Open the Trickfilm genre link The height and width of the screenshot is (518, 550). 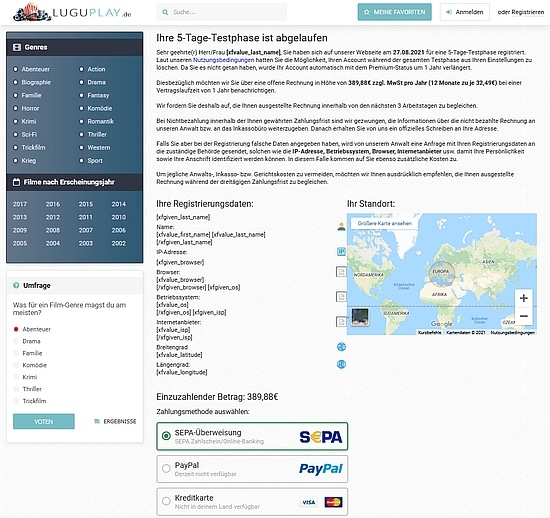coord(33,147)
